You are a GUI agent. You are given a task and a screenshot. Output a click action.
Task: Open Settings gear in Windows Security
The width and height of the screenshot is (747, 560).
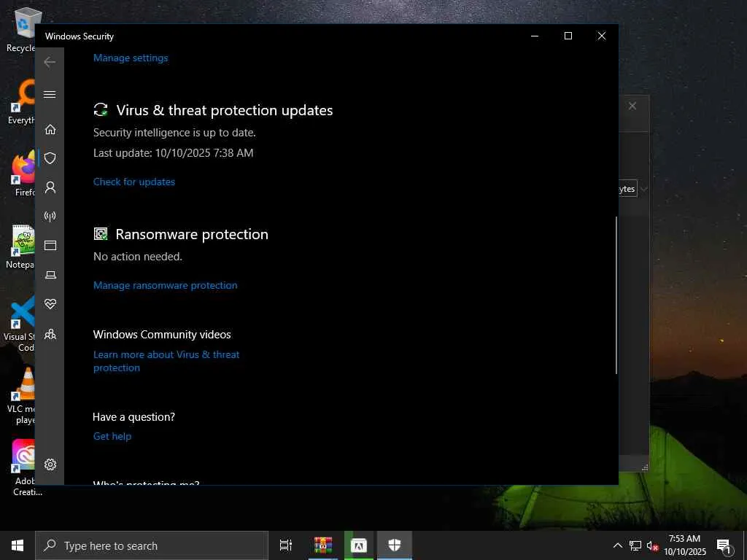pos(50,464)
